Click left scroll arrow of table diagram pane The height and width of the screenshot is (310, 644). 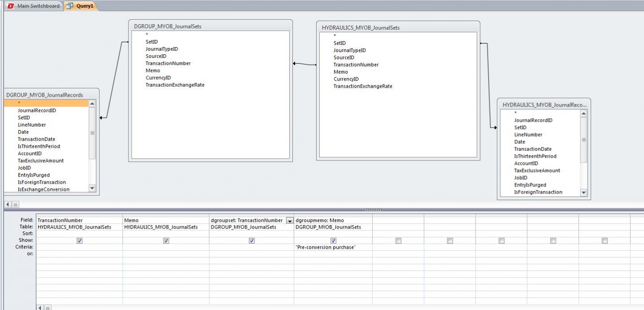point(8,204)
